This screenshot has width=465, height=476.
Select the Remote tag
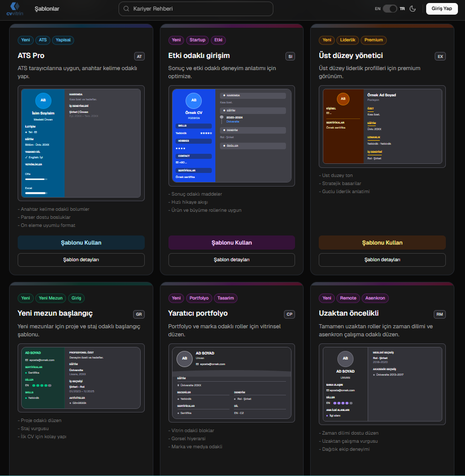click(x=348, y=298)
